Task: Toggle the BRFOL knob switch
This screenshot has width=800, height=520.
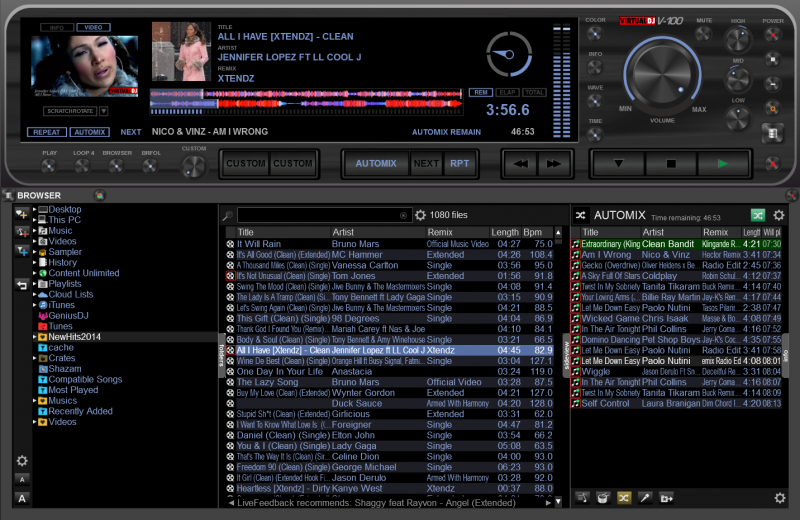Action: pyautogui.click(x=150, y=165)
